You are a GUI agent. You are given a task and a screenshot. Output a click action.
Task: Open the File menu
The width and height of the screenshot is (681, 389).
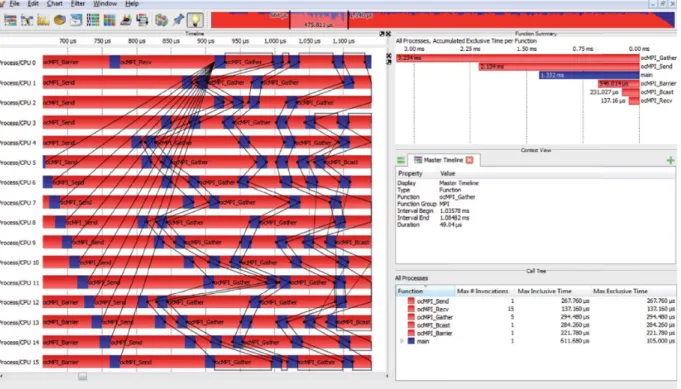[x=14, y=3]
